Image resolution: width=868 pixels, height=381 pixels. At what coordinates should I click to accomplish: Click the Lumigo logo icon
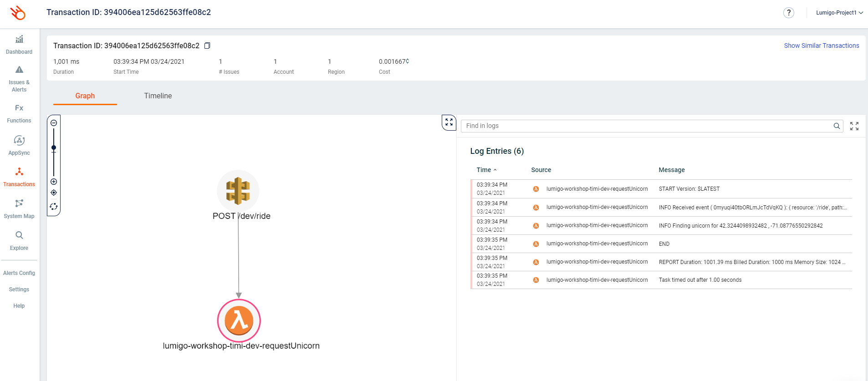point(18,13)
